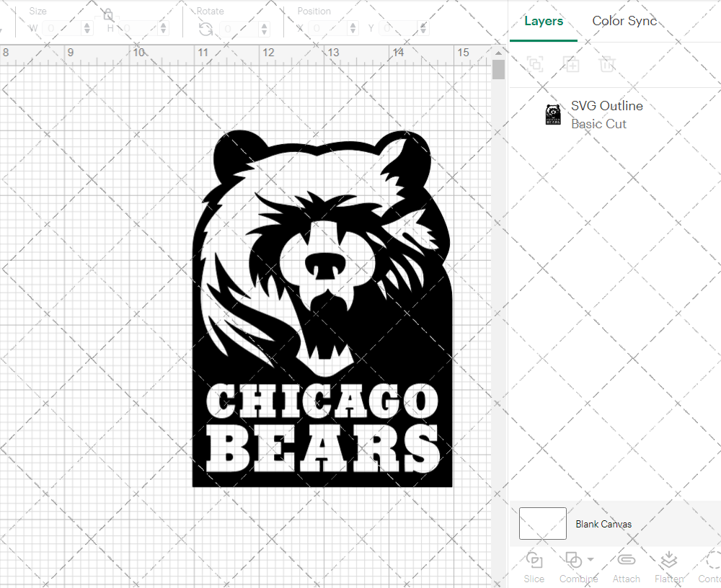Click the Height stepper arrows
The image size is (721, 588).
pos(164,29)
